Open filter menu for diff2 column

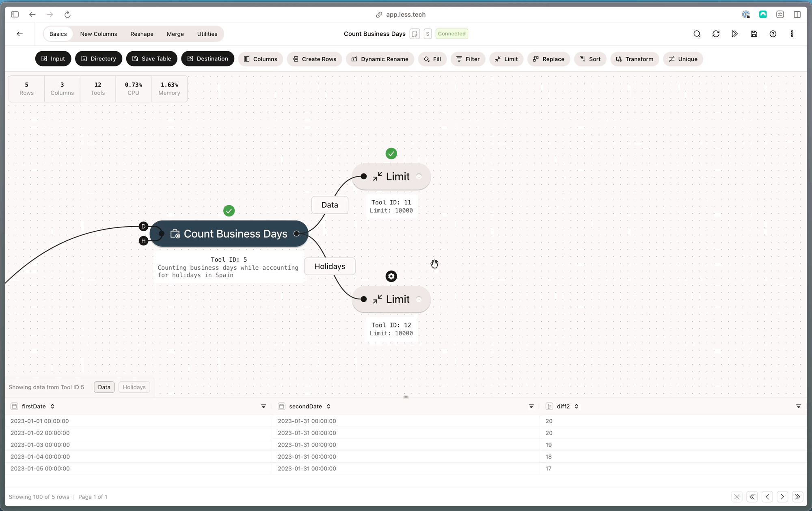(798, 406)
